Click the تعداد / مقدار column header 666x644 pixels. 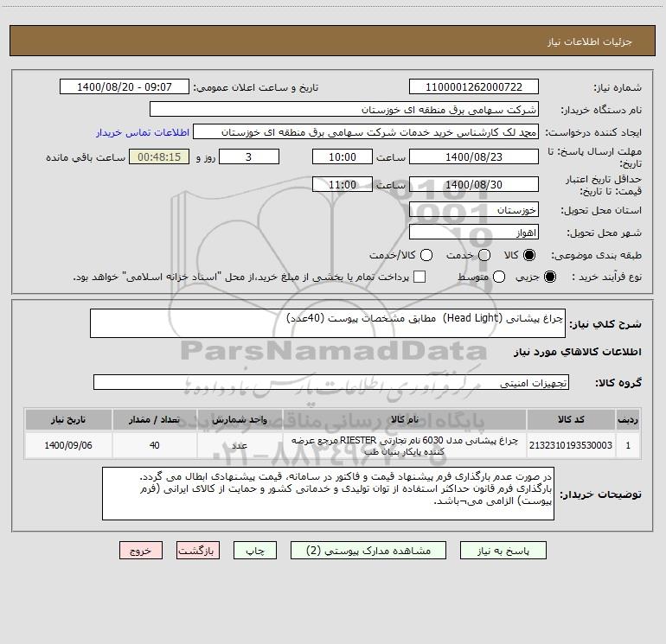(154, 419)
